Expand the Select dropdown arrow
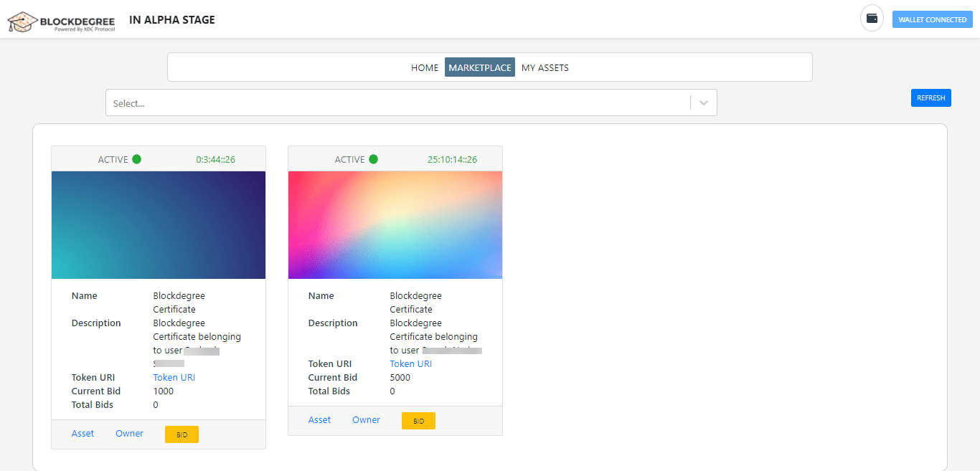Screen dimensions: 980x471 point(704,103)
